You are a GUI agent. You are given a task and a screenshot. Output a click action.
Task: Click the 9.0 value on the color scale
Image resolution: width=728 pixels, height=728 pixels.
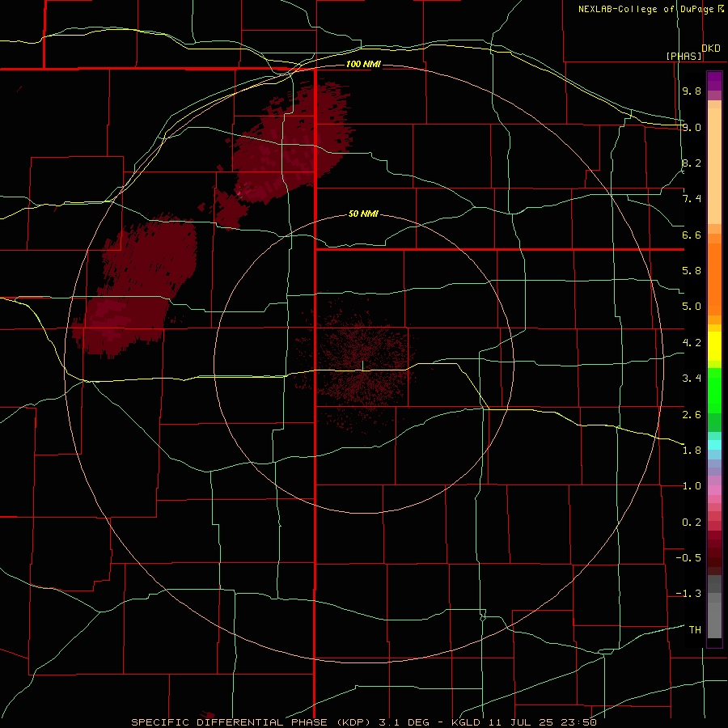692,127
